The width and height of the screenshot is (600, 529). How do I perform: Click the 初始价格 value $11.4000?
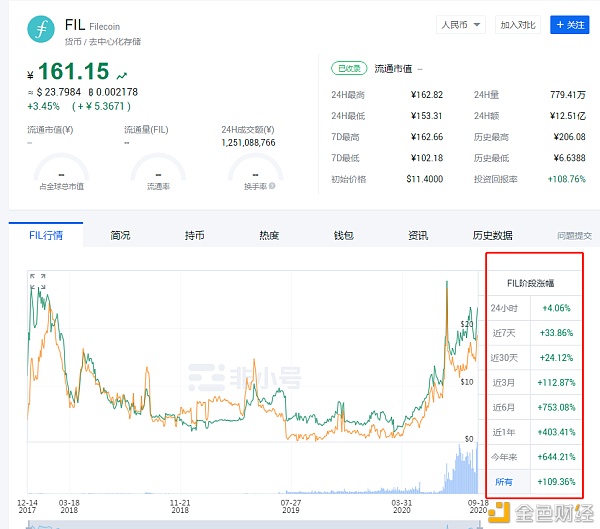point(425,179)
